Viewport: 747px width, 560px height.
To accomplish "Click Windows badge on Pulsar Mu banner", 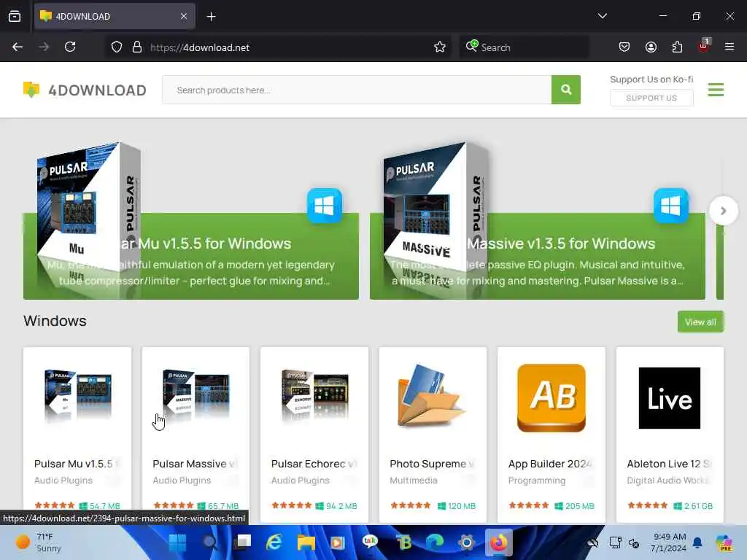I will click(325, 206).
